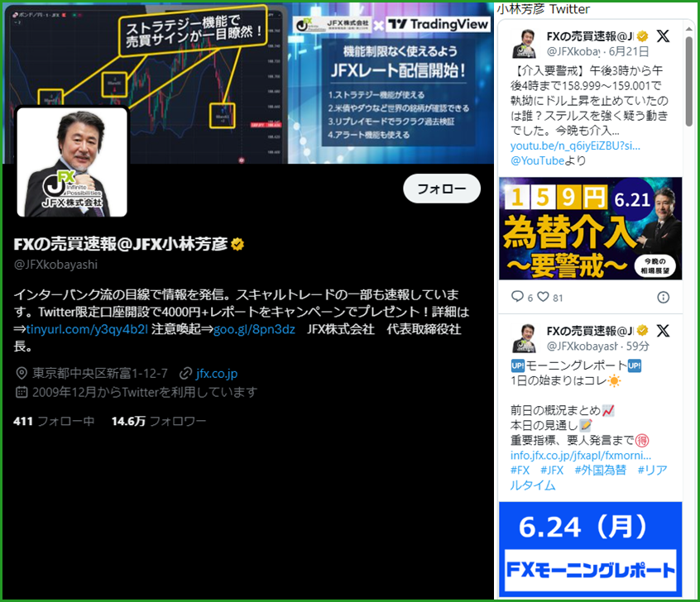
Task: Click the 東京都中央区新富1-12-7 address text
Action: tap(100, 373)
